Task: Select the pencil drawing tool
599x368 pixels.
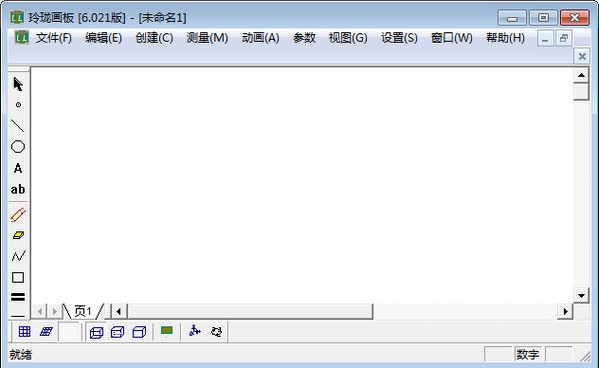Action: pyautogui.click(x=18, y=215)
